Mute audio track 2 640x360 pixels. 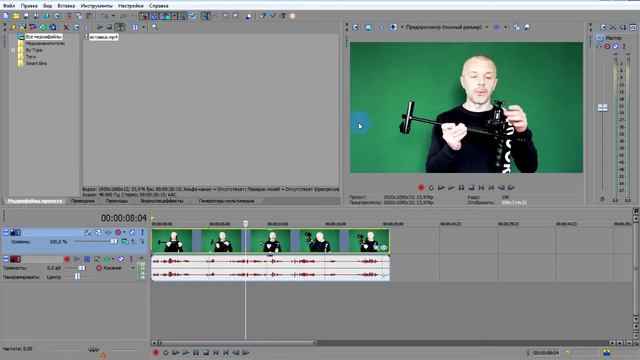(121, 259)
